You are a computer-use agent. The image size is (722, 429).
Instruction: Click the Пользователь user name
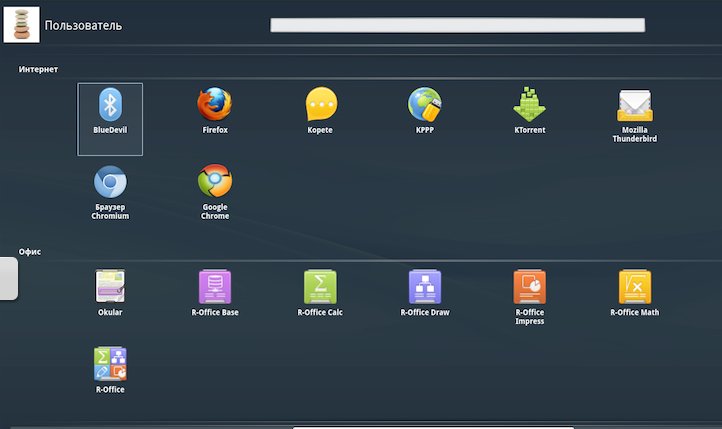(83, 25)
